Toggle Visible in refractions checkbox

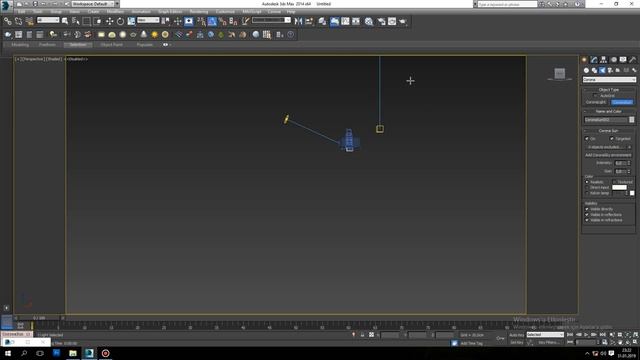click(x=587, y=220)
